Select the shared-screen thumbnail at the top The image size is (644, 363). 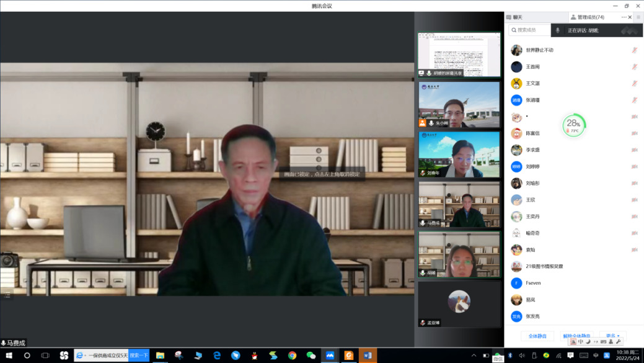point(459,55)
